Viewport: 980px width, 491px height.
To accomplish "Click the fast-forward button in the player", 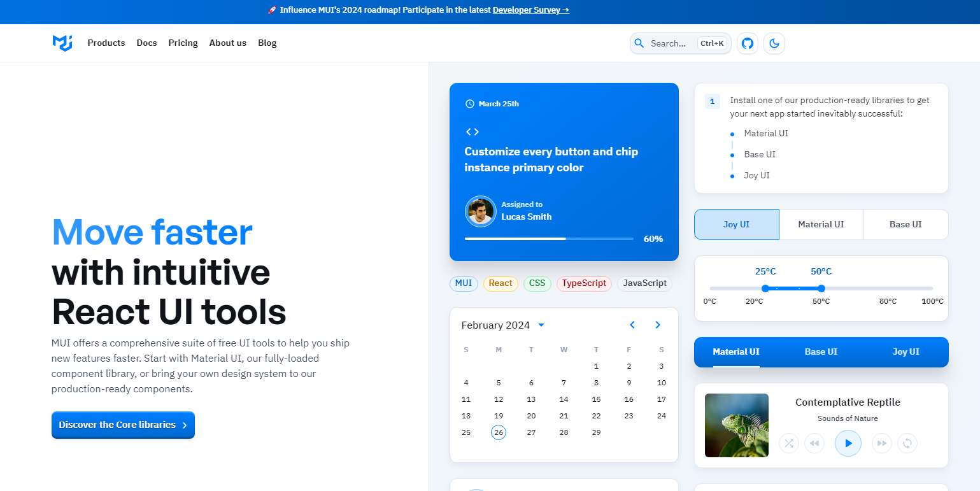I will [x=882, y=443].
